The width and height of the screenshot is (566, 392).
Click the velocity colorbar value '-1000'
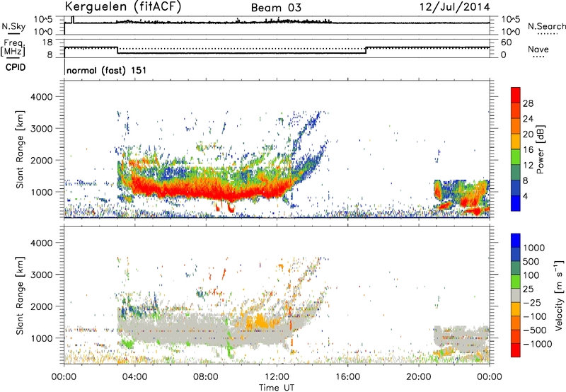[538, 344]
